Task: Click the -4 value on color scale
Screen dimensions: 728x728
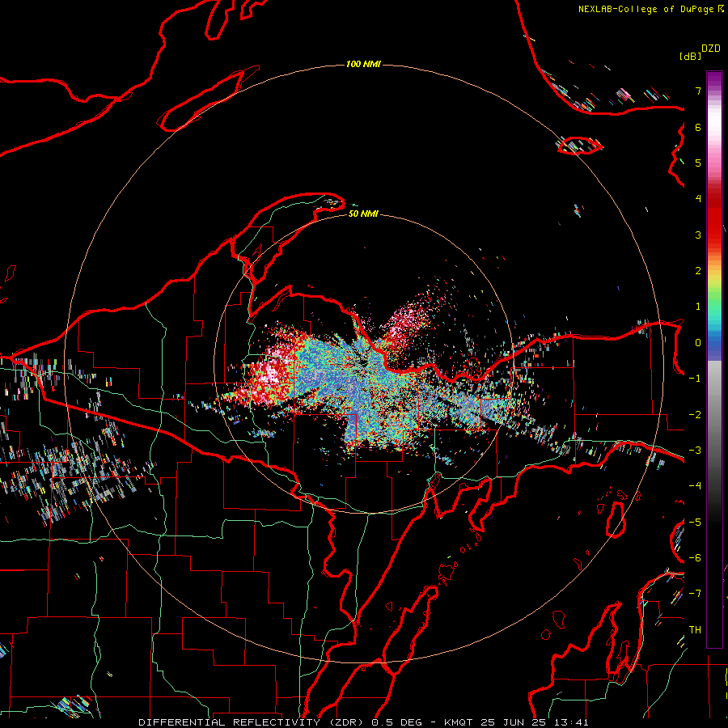Action: point(695,486)
